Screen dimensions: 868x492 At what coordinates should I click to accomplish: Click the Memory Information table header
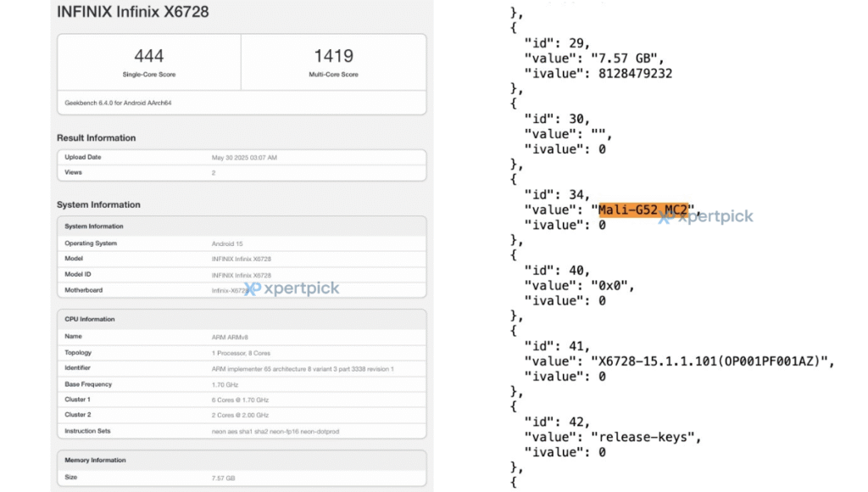pyautogui.click(x=95, y=461)
